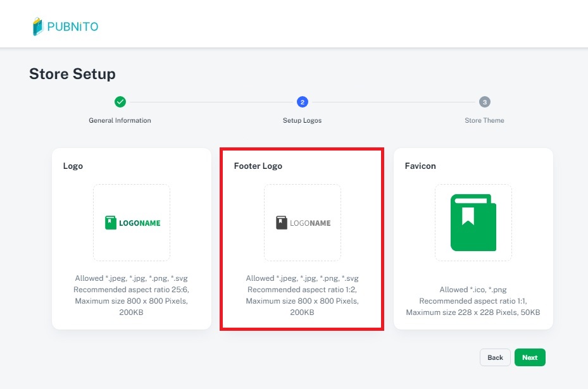The height and width of the screenshot is (389, 588).
Task: Click the gray LOGONAME footer logo image
Action: click(303, 223)
